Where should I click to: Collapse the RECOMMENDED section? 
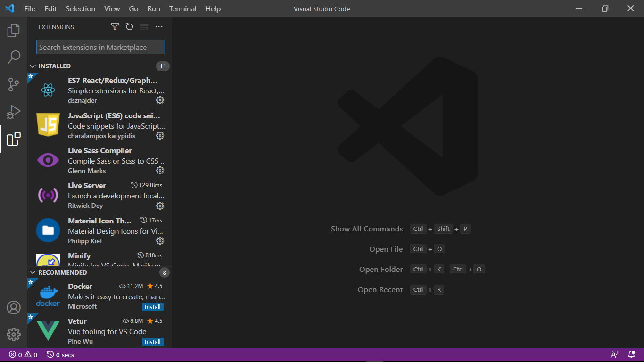point(33,272)
